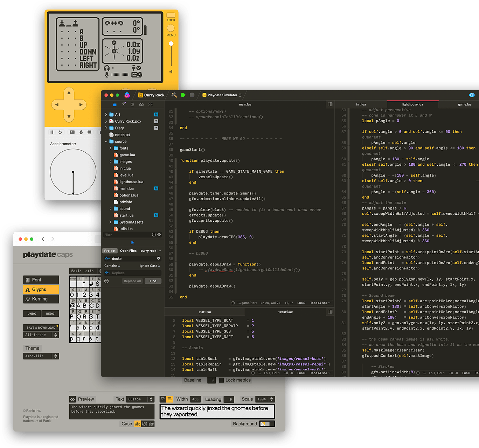Select the 'abc' lowercase option

click(151, 424)
